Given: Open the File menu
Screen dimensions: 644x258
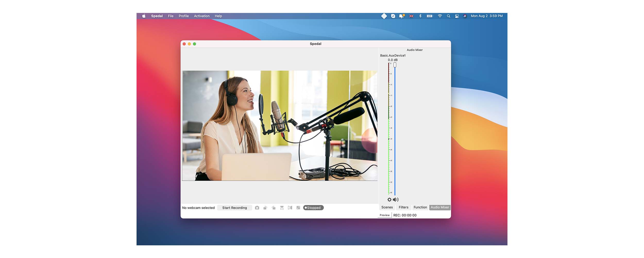Looking at the screenshot, I should (171, 16).
